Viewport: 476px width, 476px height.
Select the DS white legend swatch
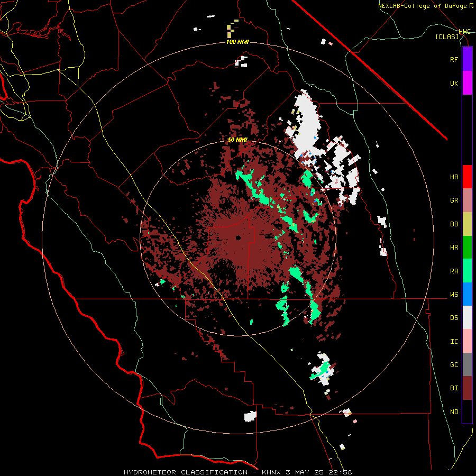[x=467, y=317]
